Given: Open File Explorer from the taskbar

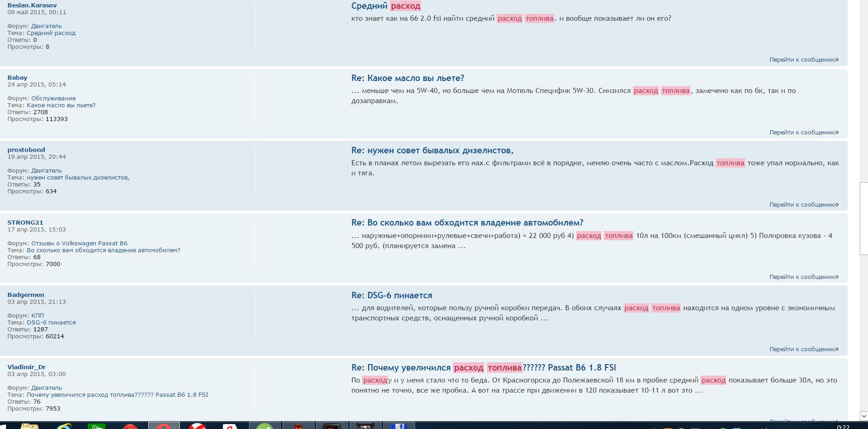Looking at the screenshot, I should pyautogui.click(x=29, y=426).
